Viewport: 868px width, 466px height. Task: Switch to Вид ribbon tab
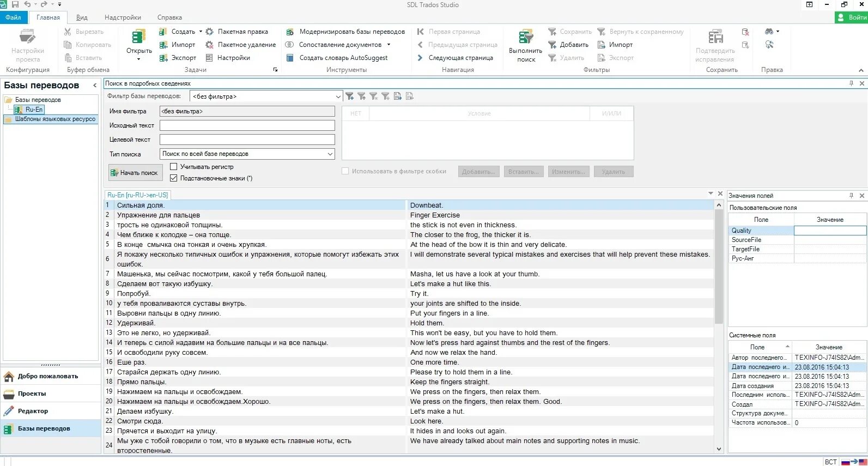82,17
